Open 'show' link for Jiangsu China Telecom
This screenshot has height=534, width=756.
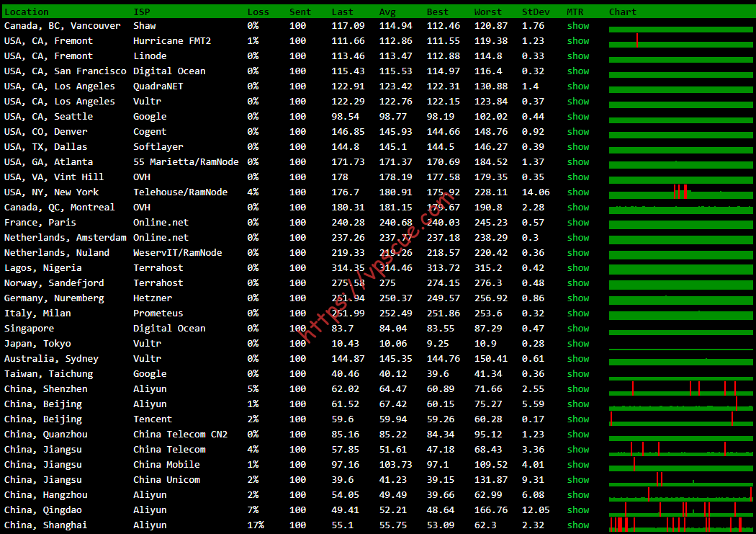coord(578,449)
